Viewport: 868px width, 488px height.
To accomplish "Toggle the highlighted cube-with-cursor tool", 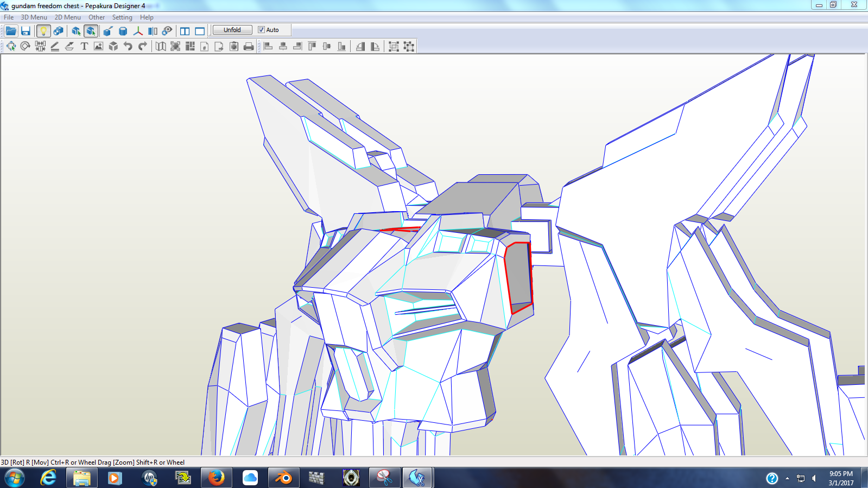I will click(91, 31).
